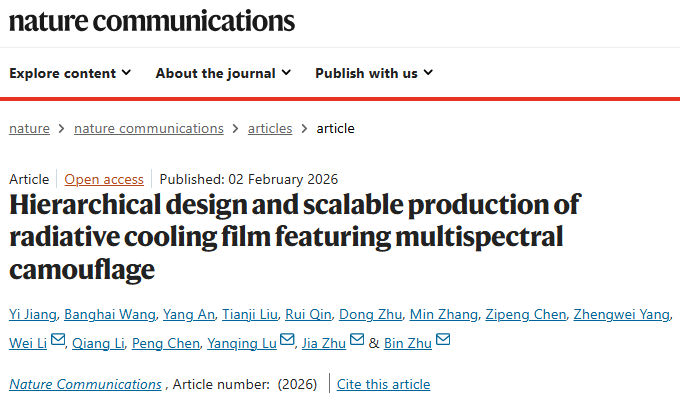The height and width of the screenshot is (402, 680).
Task: Open the About the journal dropdown
Action: (223, 73)
